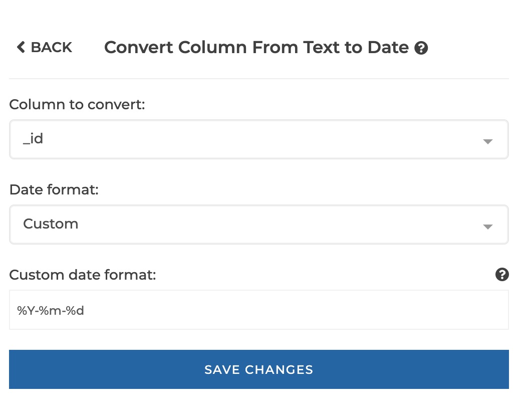Click the Date format label text
519x420 pixels.
54,189
